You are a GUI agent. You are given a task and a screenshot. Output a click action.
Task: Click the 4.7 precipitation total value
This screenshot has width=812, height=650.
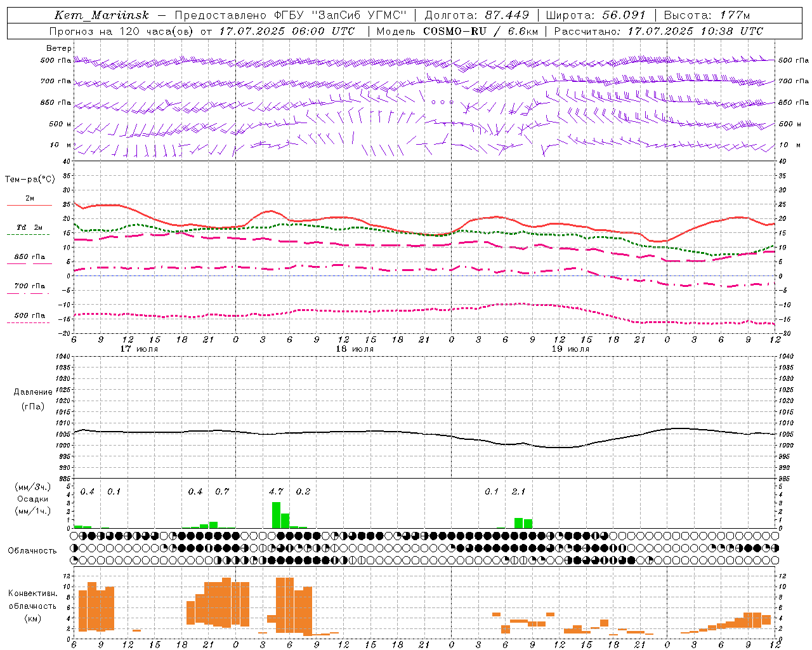click(276, 491)
